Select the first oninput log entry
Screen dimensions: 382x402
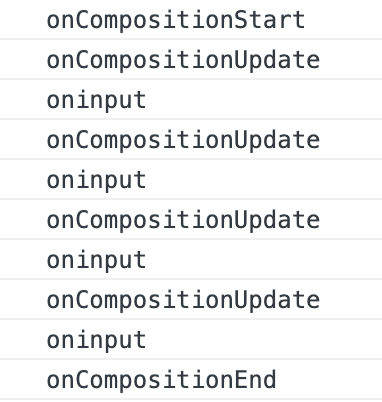(x=96, y=100)
